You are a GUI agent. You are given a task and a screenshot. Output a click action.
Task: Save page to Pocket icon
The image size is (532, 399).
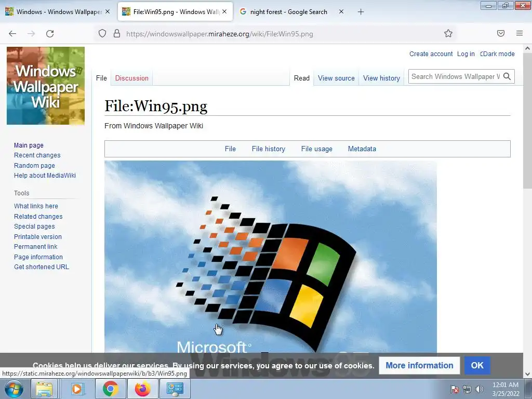point(501,33)
